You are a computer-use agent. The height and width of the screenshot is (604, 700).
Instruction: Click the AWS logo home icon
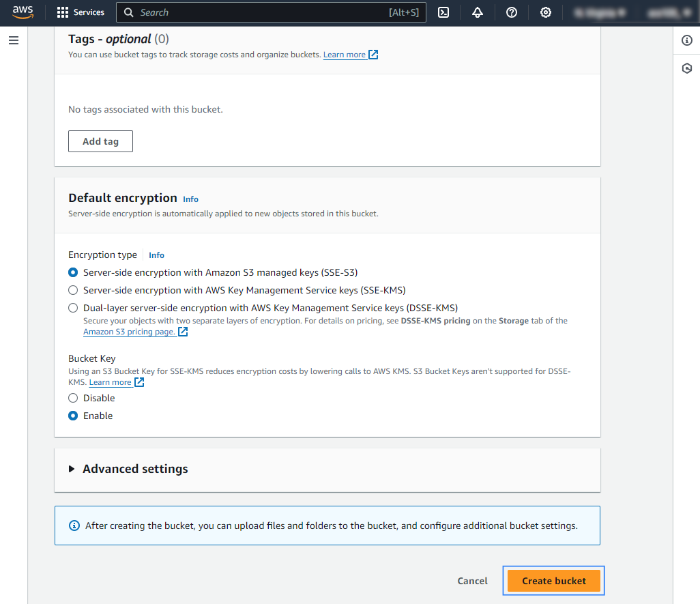coord(23,12)
